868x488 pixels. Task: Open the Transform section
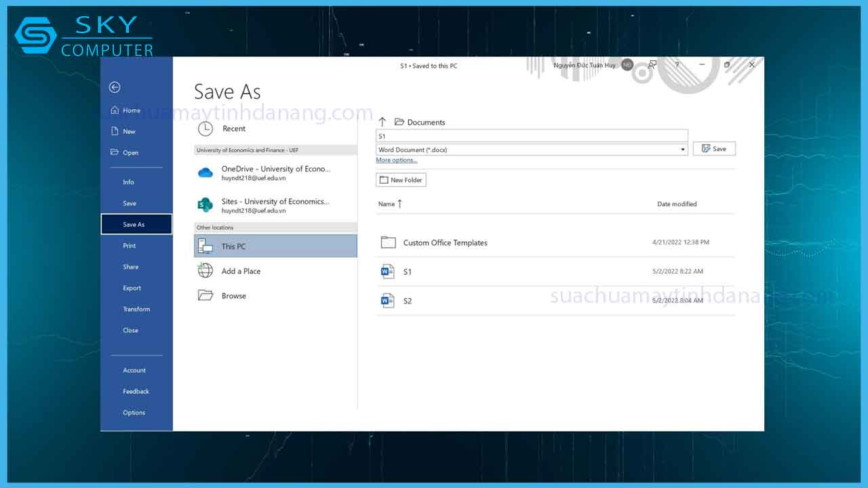click(x=136, y=309)
